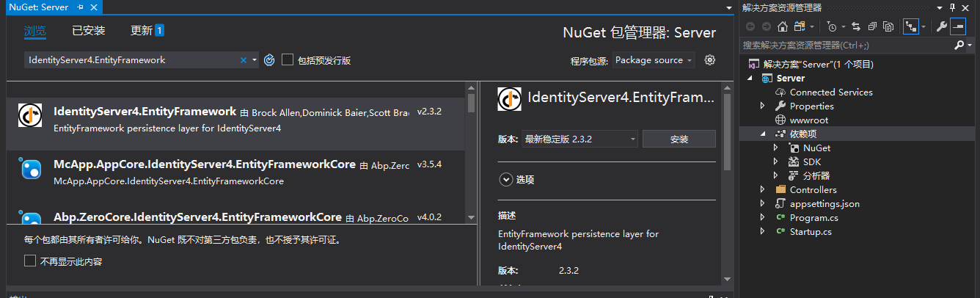
Task: Check the 'do not show again' checkbox
Action: (30, 261)
